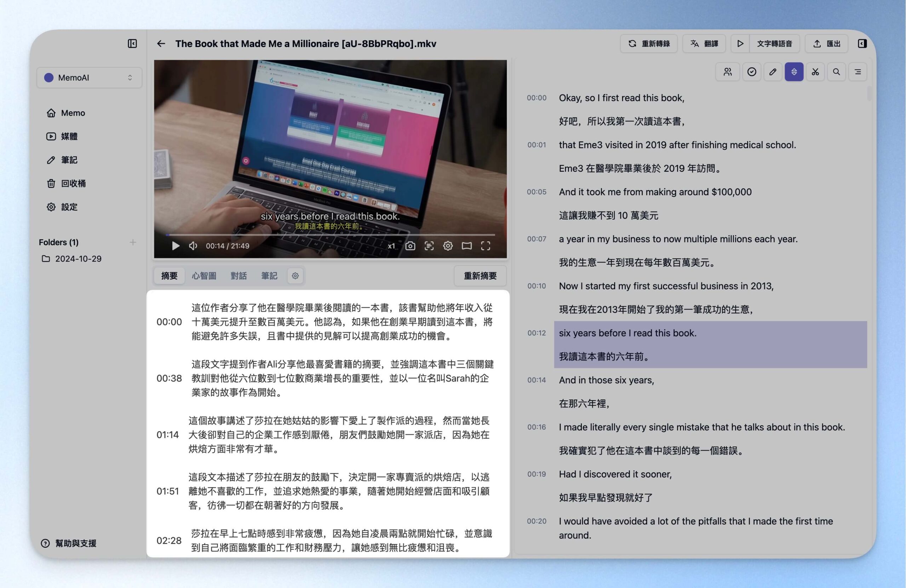
Task: Open summary settings gear next to tabs
Action: coord(296,276)
